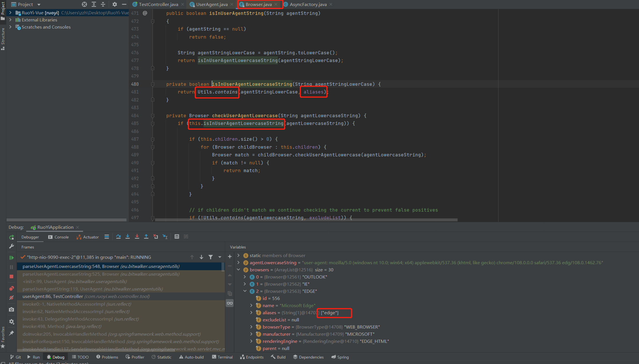639x364 pixels.
Task: Toggle Mute Breakpoints
Action: point(11,298)
